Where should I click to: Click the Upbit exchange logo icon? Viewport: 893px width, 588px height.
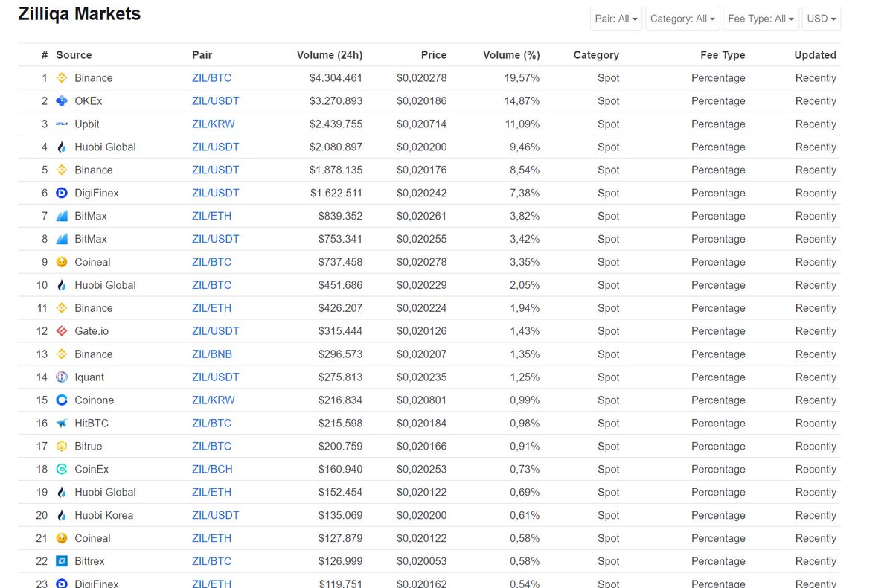pos(62,124)
